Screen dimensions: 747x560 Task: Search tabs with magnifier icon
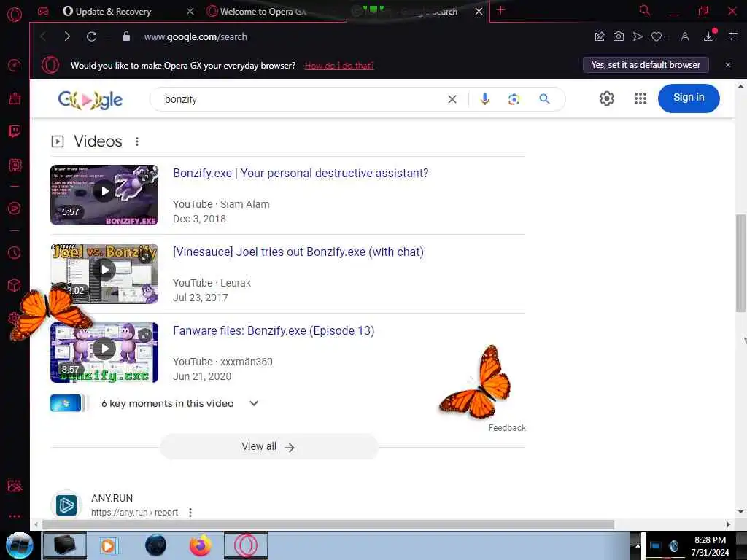click(645, 10)
